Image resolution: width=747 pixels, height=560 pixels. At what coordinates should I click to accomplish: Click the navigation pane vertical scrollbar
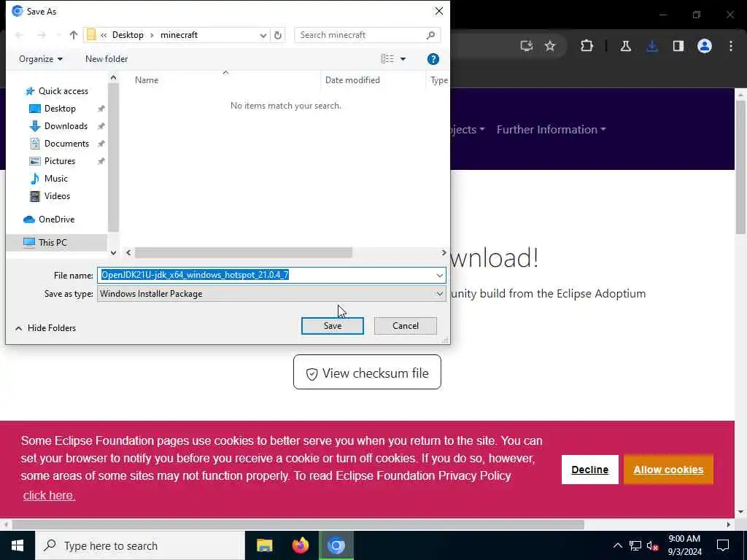113,157
